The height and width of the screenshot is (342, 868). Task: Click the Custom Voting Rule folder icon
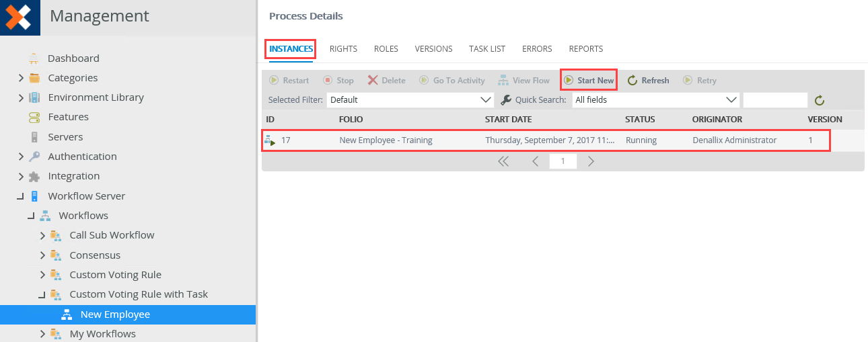56,275
